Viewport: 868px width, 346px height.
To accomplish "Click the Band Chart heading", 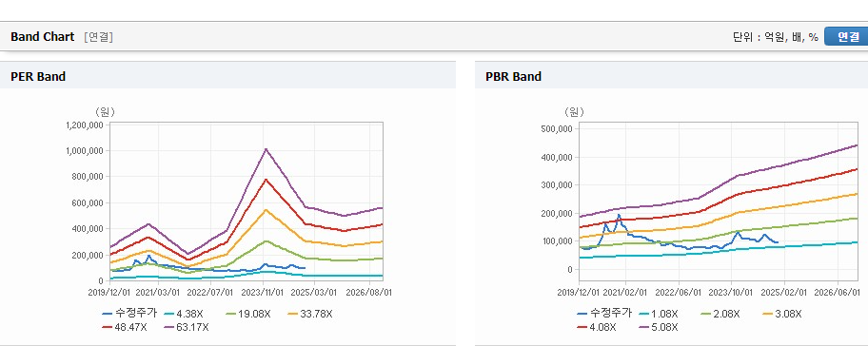I will pyautogui.click(x=42, y=37).
